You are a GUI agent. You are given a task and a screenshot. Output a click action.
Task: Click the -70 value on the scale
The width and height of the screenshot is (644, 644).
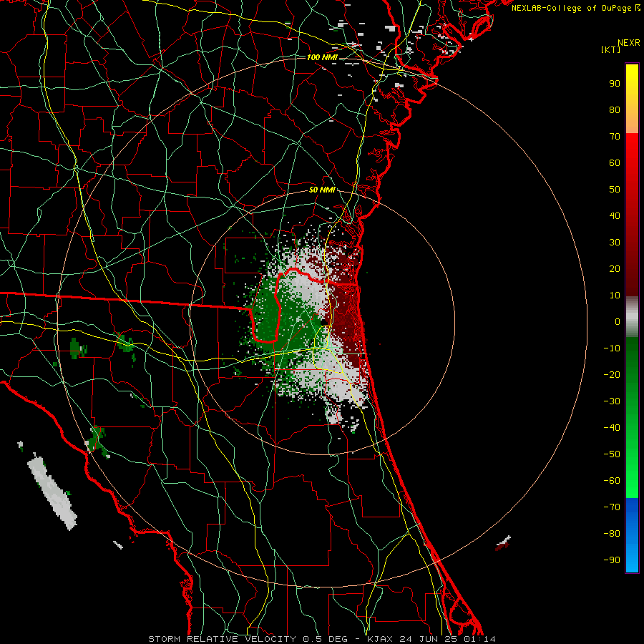coord(612,507)
